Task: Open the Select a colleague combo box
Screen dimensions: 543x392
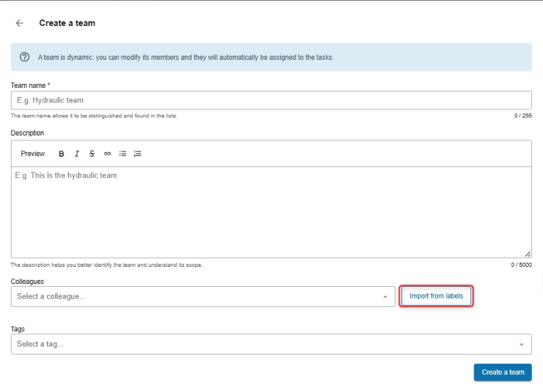Action: click(x=196, y=296)
